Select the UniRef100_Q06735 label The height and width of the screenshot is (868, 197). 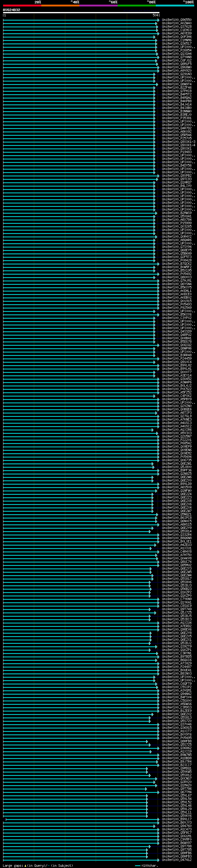[x=177, y=460]
